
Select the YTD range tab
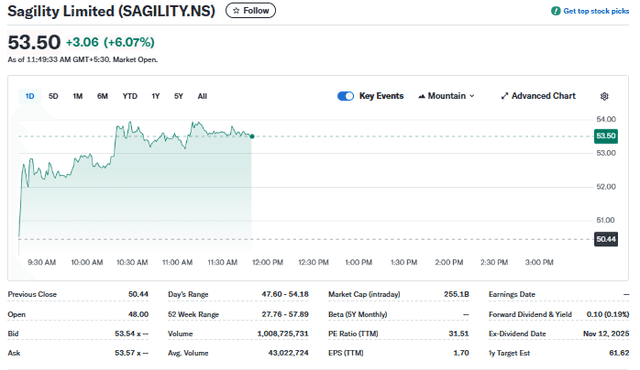pyautogui.click(x=130, y=96)
